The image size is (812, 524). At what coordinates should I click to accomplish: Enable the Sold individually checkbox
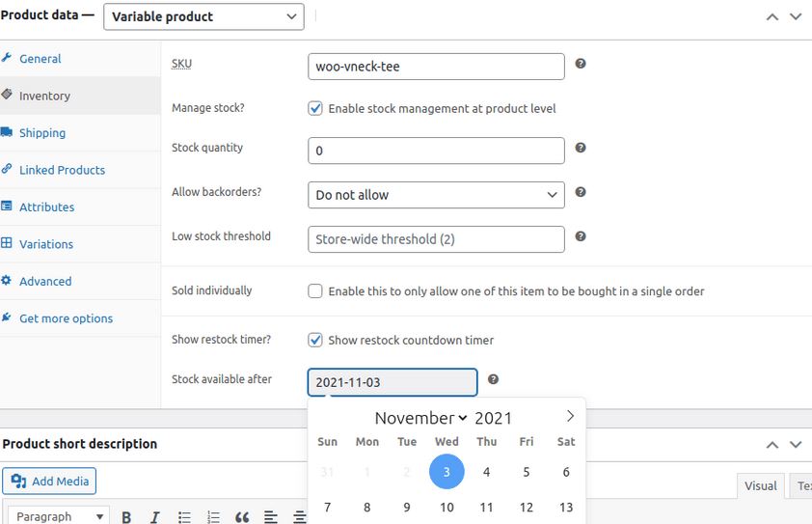314,290
